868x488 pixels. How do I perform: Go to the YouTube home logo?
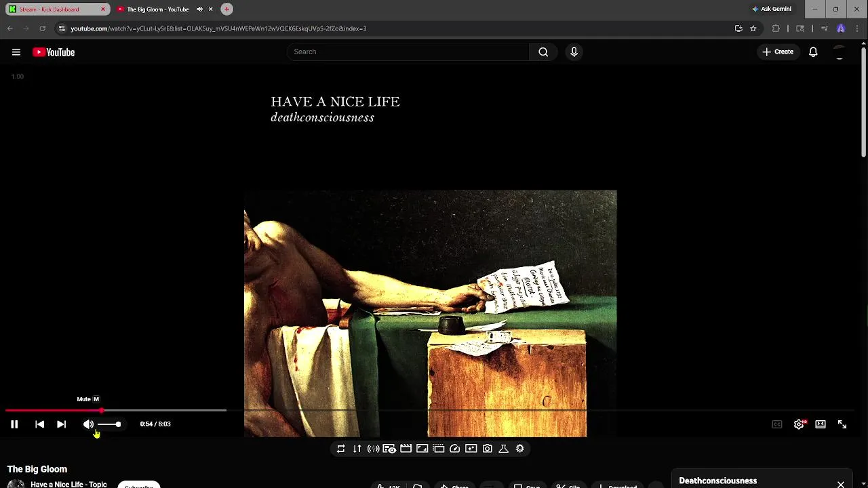[54, 52]
